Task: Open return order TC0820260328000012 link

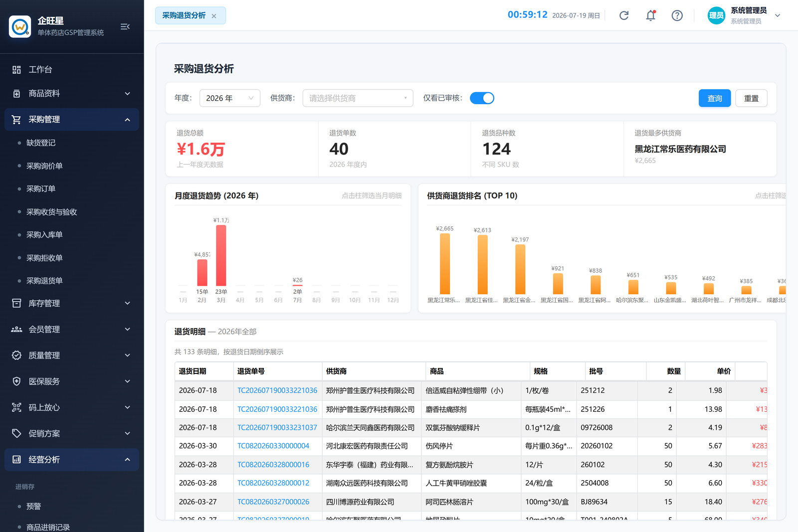Action: pos(273,483)
